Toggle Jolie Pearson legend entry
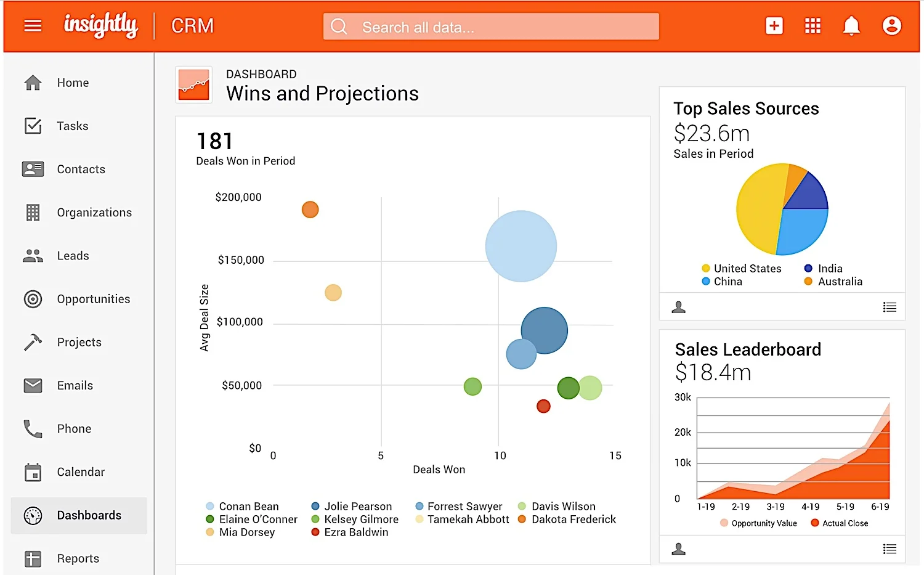 tap(351, 506)
